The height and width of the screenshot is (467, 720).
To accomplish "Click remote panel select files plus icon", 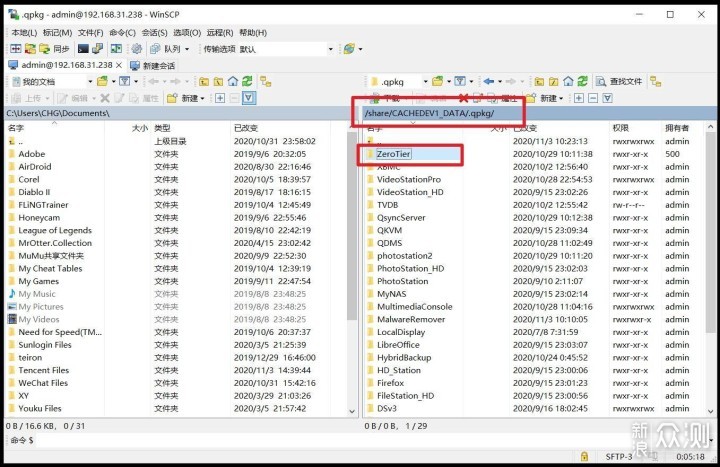I will 579,98.
